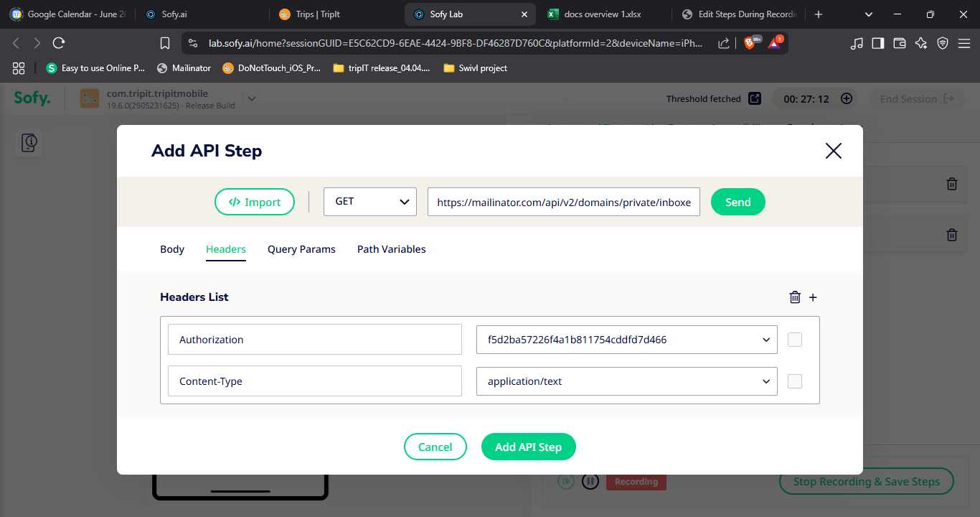Reload the current page
The image size is (980, 517).
click(x=59, y=43)
